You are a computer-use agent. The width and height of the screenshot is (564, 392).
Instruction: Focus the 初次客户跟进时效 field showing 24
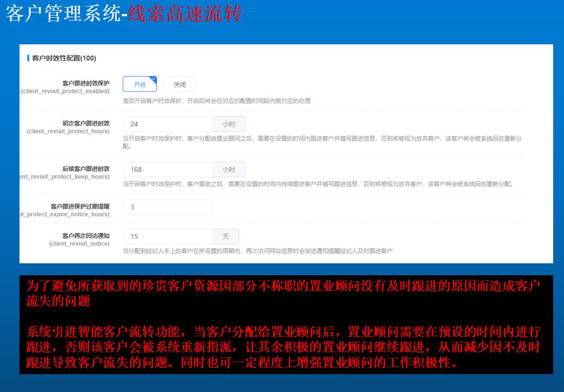click(x=167, y=124)
